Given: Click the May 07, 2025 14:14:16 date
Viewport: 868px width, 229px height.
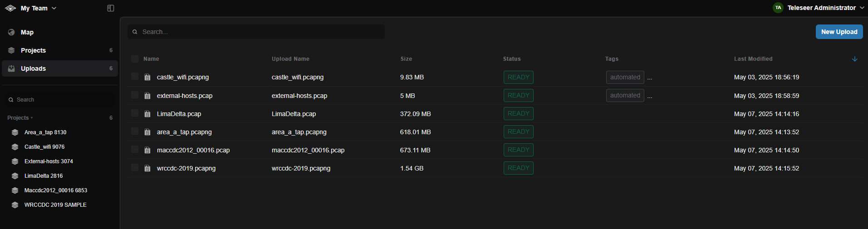Looking at the screenshot, I should (766, 114).
